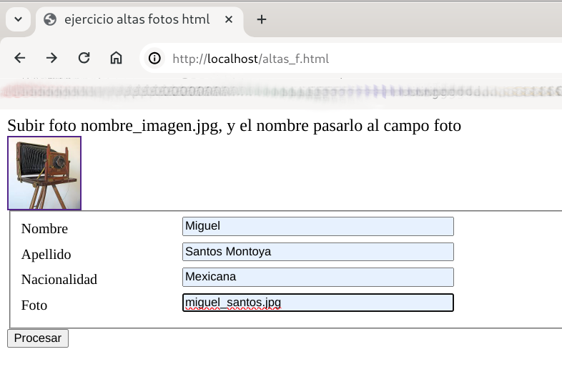562x392 pixels.
Task: Click the browser Back arrow
Action: 20,59
